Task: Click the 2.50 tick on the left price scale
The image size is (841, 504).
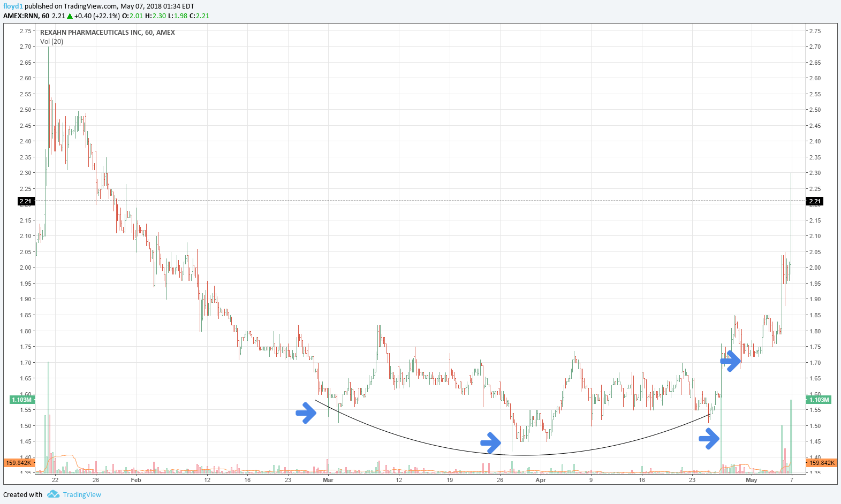Action: tap(26, 110)
